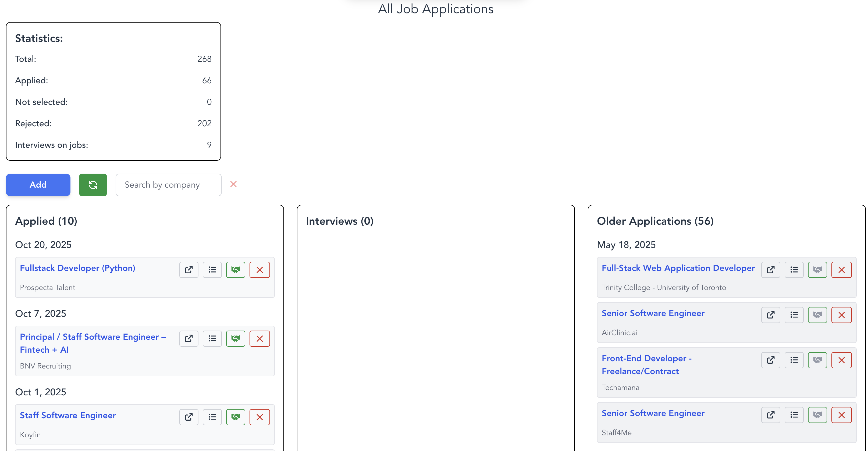Click the Search by company input field
The width and height of the screenshot is (868, 451).
[168, 185]
